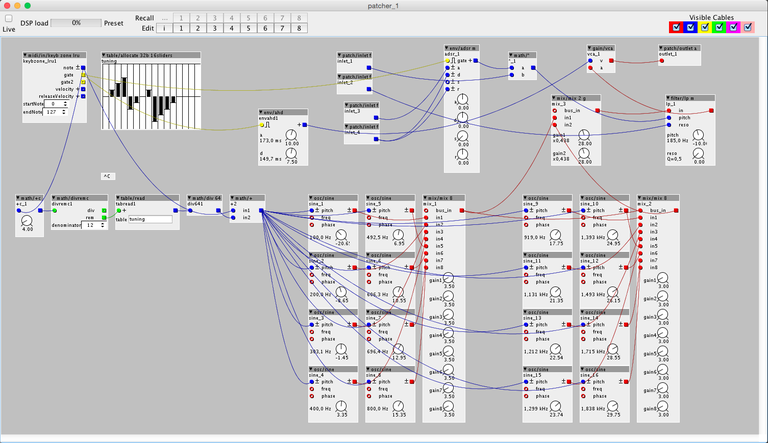768x443 pixels.
Task: Recall preset 3
Action: pos(215,18)
